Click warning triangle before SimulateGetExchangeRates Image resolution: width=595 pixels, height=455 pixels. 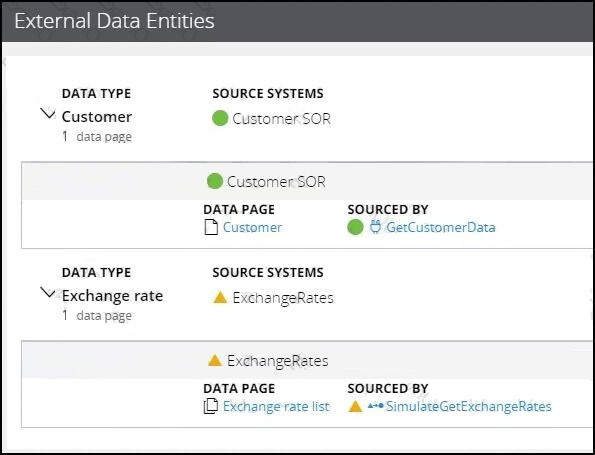click(355, 406)
